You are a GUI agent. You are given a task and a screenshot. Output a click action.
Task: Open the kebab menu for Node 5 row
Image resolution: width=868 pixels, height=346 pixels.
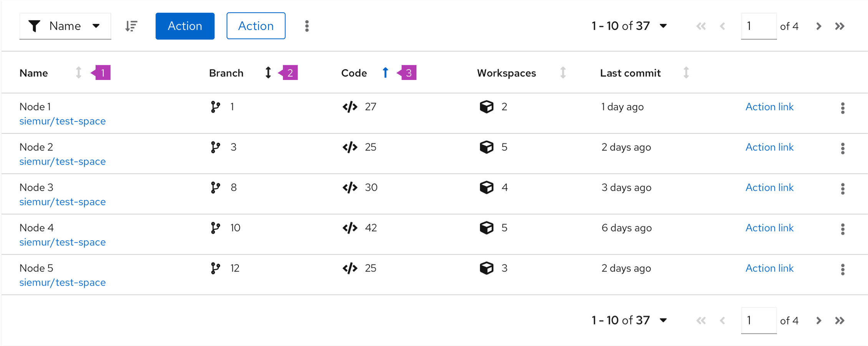(x=843, y=269)
